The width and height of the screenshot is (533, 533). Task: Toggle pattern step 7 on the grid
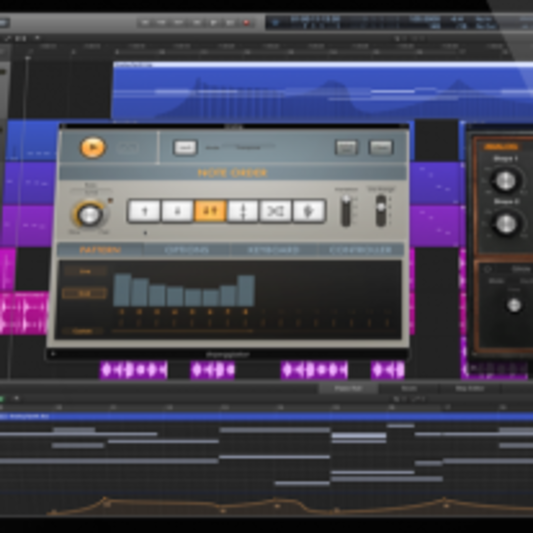tap(228, 312)
